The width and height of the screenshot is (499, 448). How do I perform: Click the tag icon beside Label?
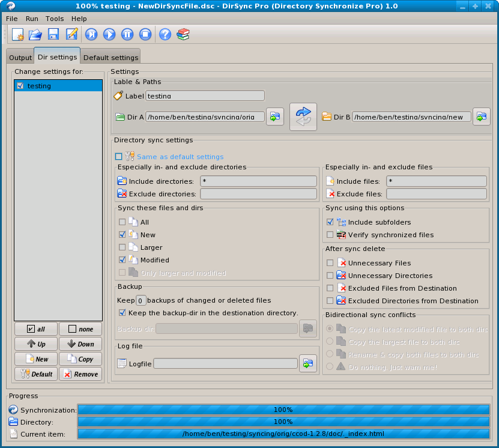(118, 95)
